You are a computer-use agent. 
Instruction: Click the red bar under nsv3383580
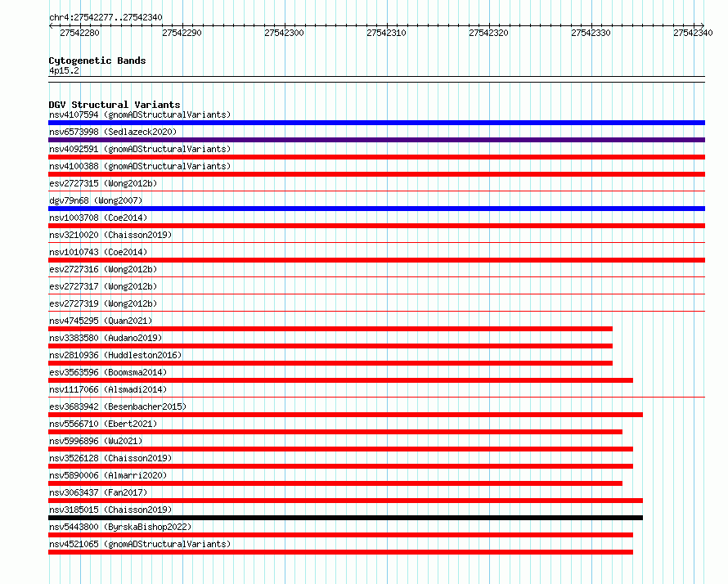pyautogui.click(x=330, y=346)
